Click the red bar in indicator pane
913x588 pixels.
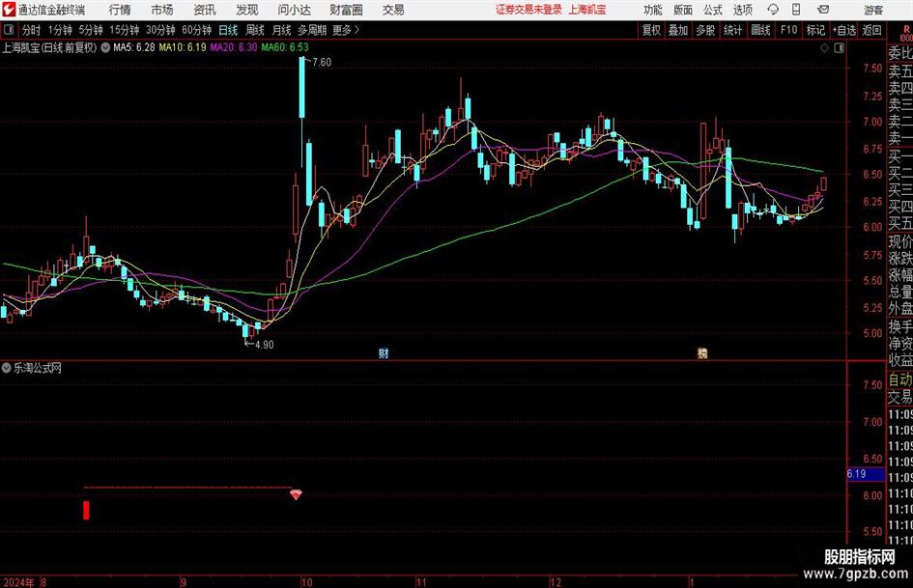point(86,510)
